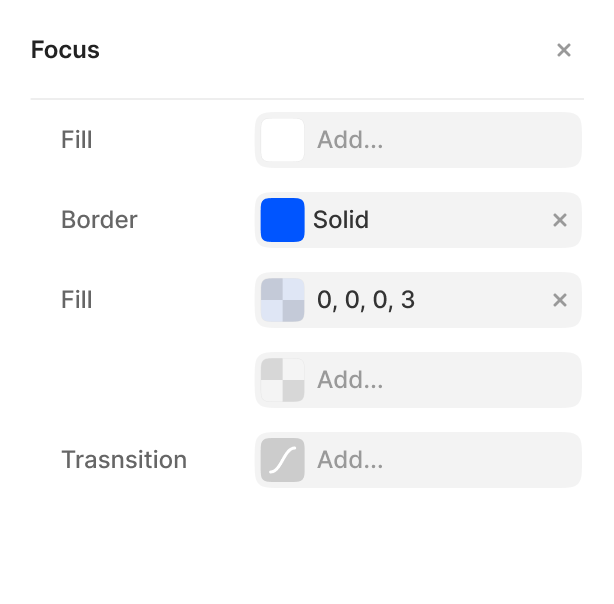Click the empty gray checkered swatch
Image resolution: width=614 pixels, height=604 pixels.
click(282, 380)
